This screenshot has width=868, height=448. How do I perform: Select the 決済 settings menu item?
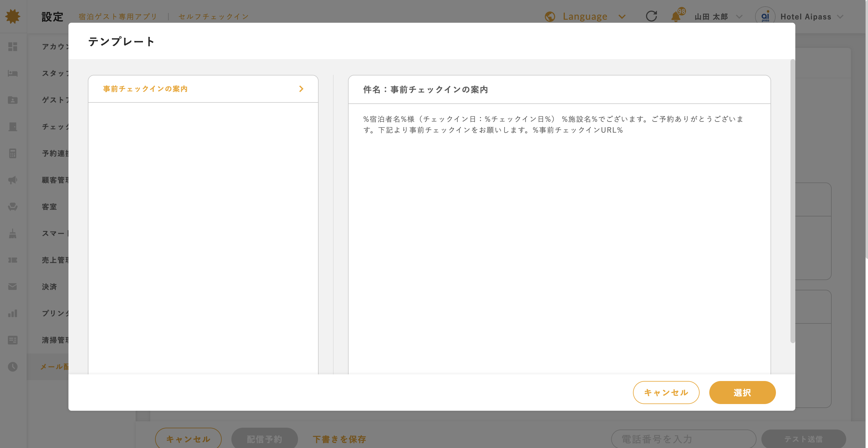point(49,286)
